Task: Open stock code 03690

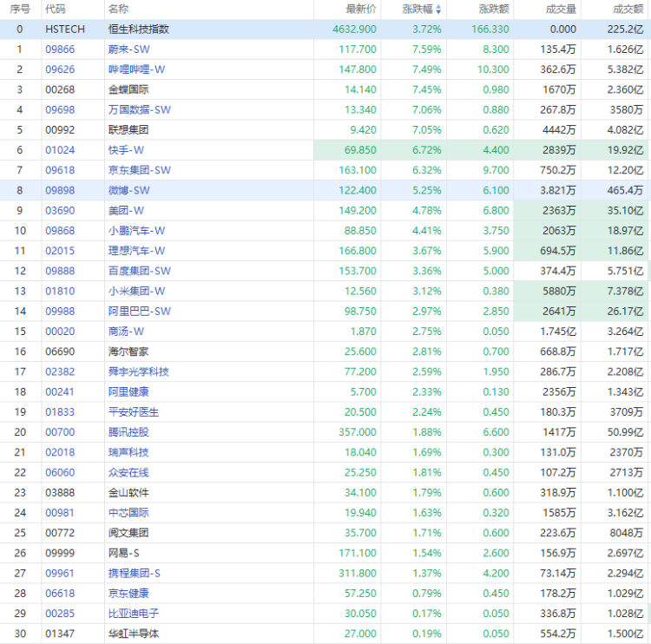Action: pos(60,211)
